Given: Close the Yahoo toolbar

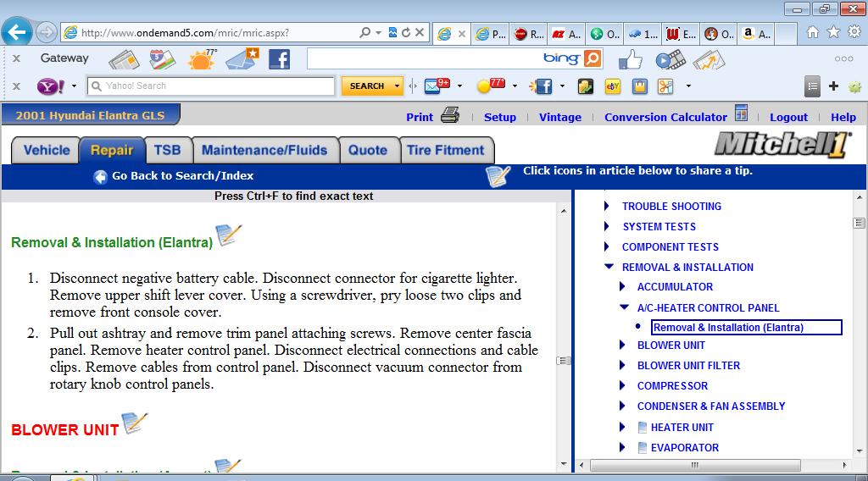Looking at the screenshot, I should (17, 86).
